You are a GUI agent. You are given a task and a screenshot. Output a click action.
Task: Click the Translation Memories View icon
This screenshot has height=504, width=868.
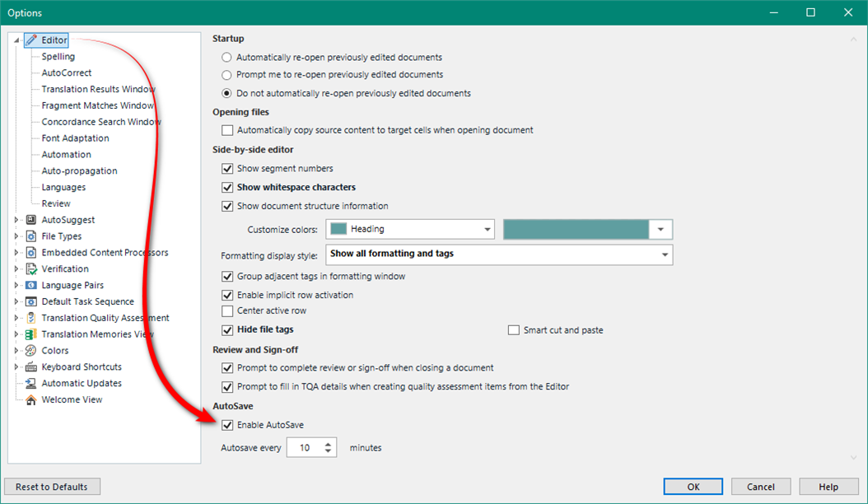click(31, 334)
